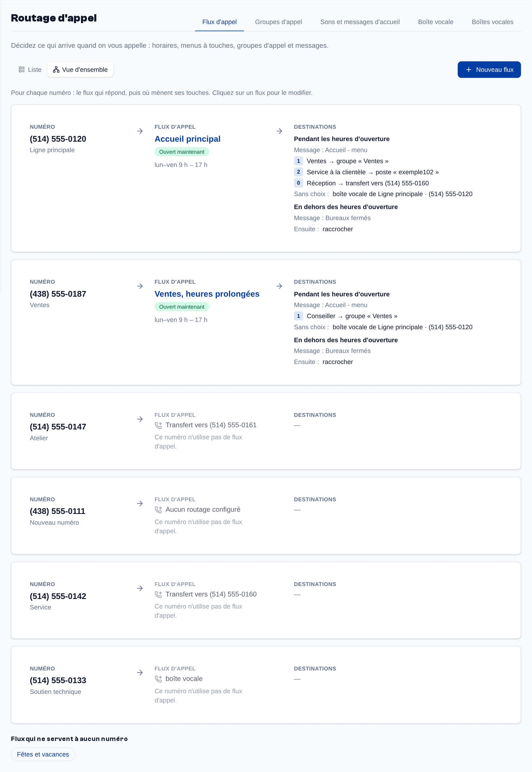532x772 pixels.
Task: Select the number (438) 555-0111
Action: [x=58, y=511]
